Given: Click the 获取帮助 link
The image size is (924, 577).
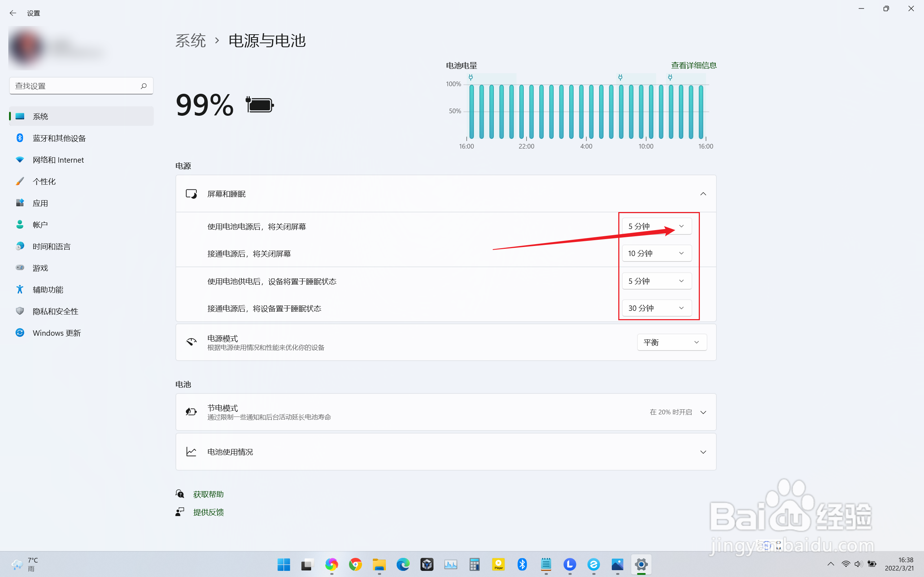Looking at the screenshot, I should coord(208,494).
